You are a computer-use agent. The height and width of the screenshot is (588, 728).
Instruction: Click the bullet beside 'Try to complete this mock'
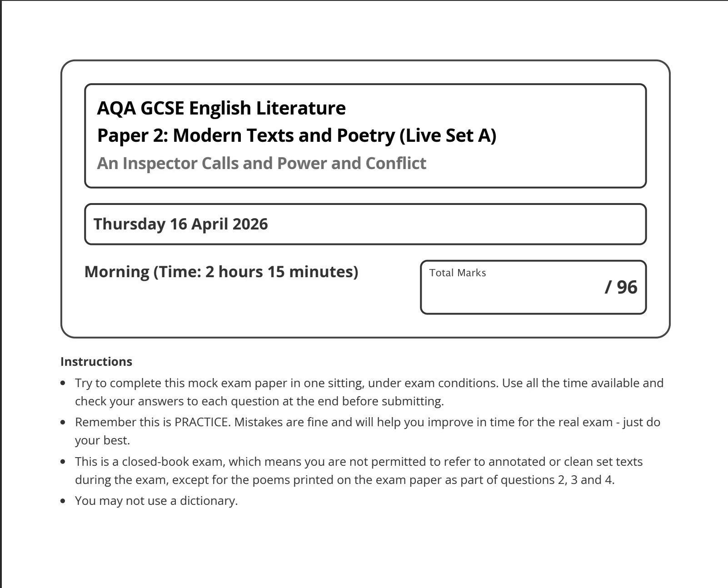pos(64,384)
